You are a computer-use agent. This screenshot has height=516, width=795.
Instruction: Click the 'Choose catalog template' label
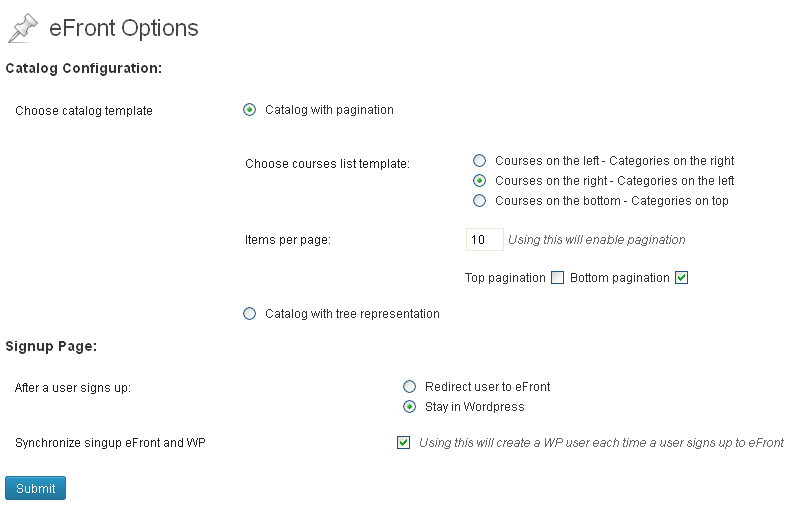coord(84,111)
